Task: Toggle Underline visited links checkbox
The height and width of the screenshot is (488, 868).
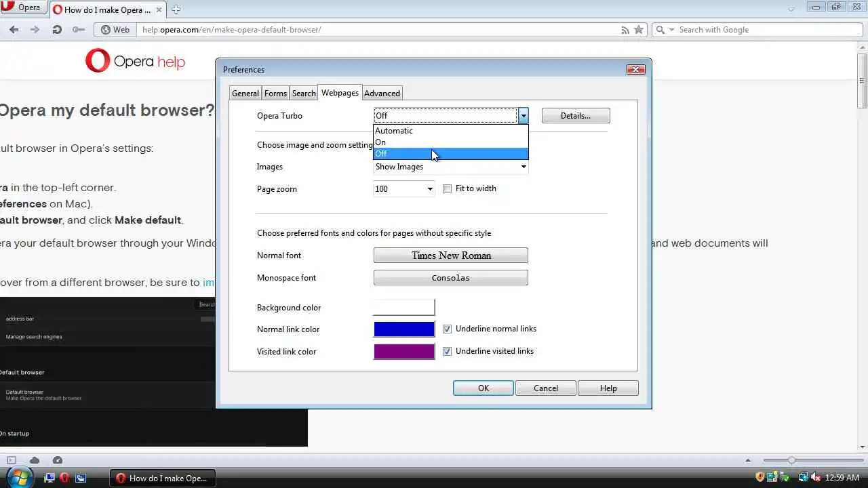Action: 447,351
